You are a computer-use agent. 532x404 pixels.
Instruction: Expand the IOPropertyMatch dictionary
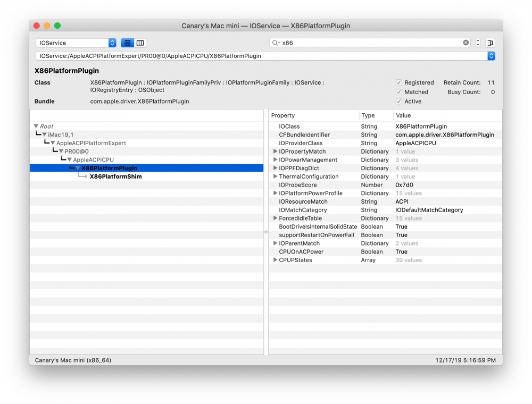point(275,151)
